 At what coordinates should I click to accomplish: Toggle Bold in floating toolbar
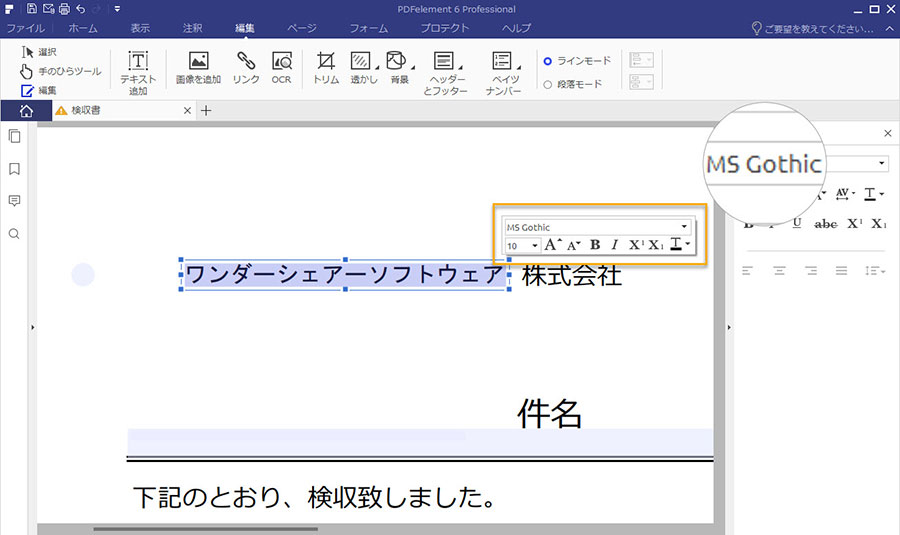pos(595,245)
